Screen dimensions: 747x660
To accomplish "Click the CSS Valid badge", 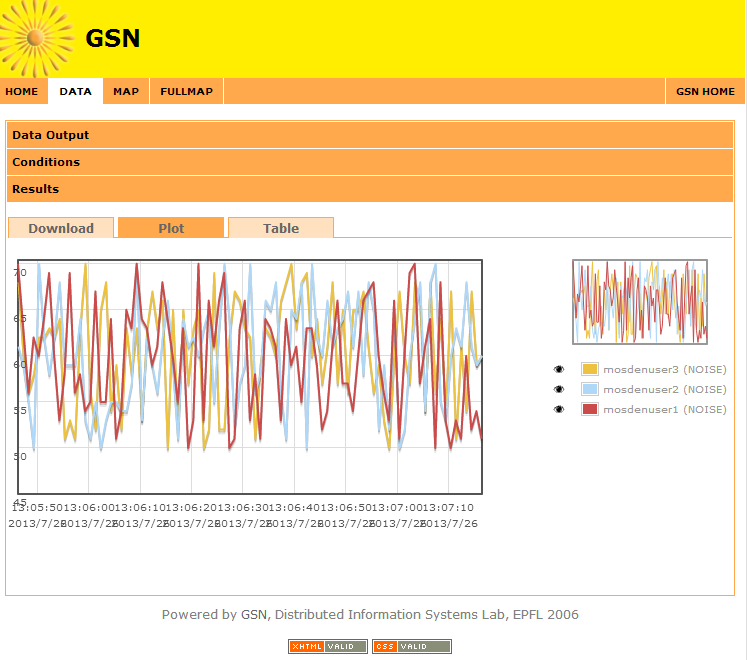I will tap(412, 647).
